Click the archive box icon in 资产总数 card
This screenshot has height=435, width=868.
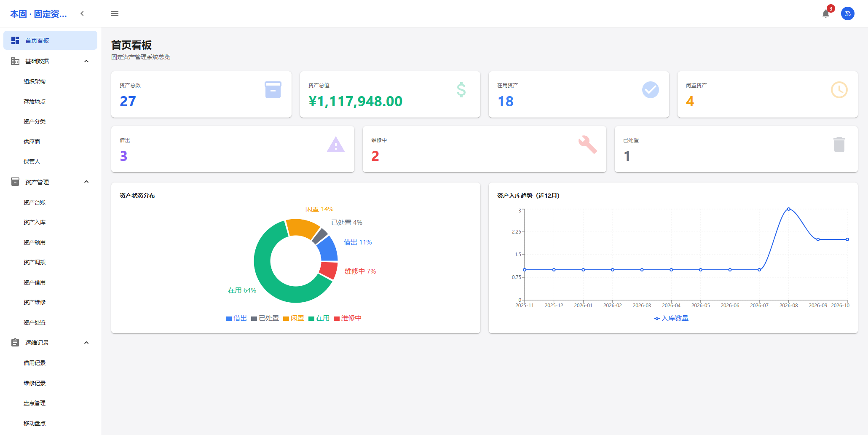[x=273, y=90]
